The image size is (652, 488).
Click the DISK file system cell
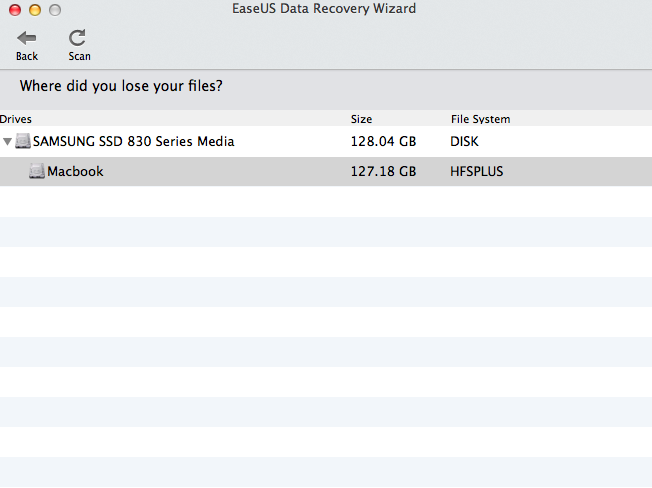click(464, 141)
